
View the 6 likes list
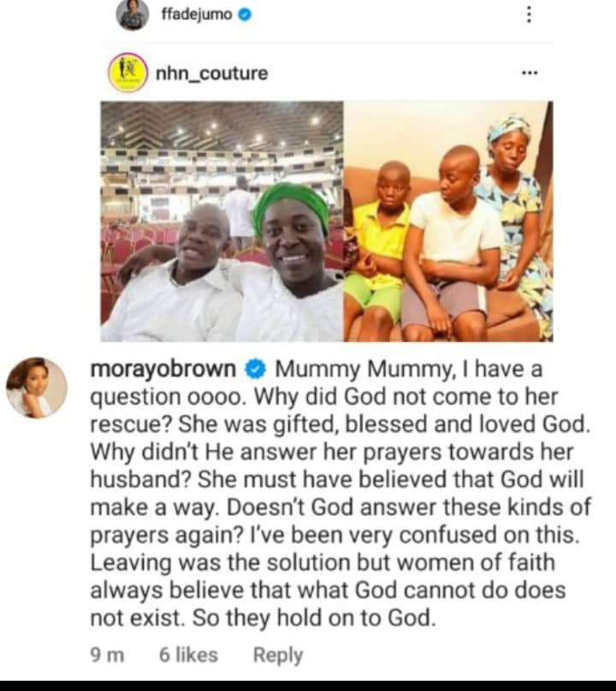(x=188, y=655)
